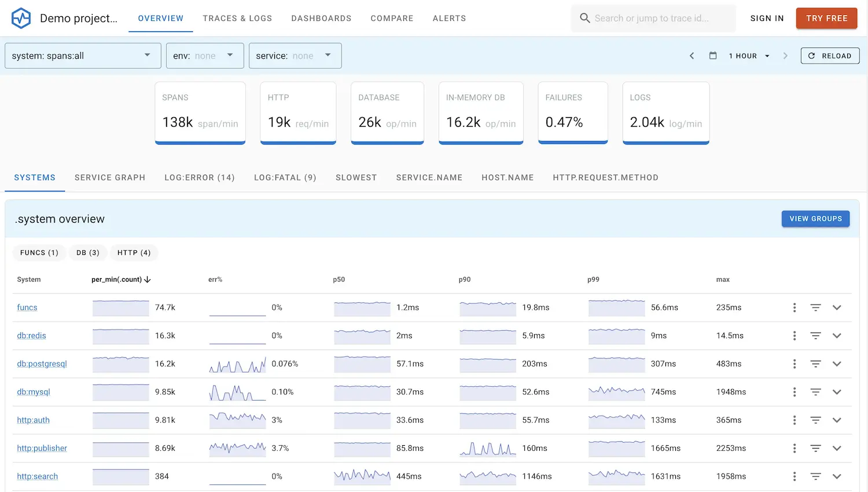Click filter icon for db:postgresql row
The height and width of the screenshot is (492, 868).
click(x=815, y=364)
